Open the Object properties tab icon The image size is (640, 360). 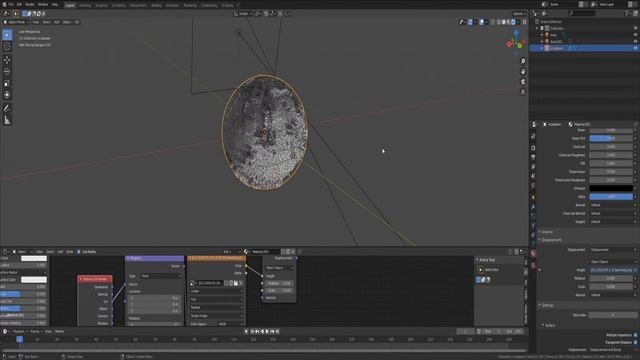[x=533, y=198]
